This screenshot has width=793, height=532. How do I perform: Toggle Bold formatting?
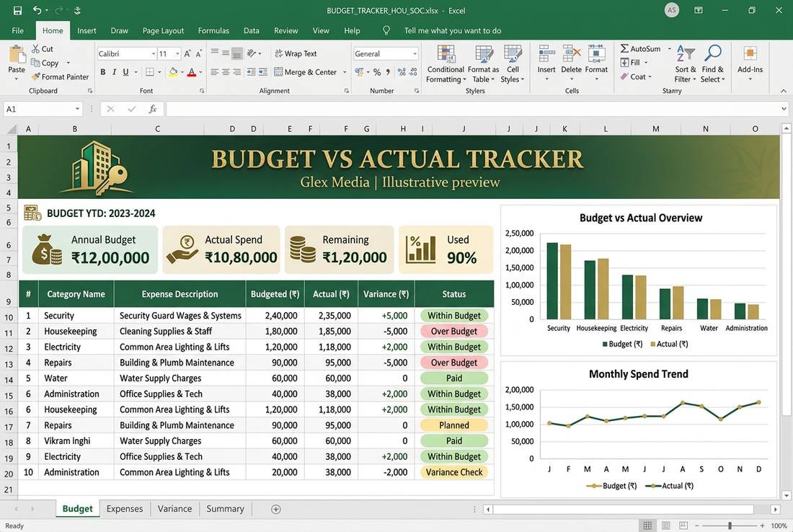[x=102, y=72]
